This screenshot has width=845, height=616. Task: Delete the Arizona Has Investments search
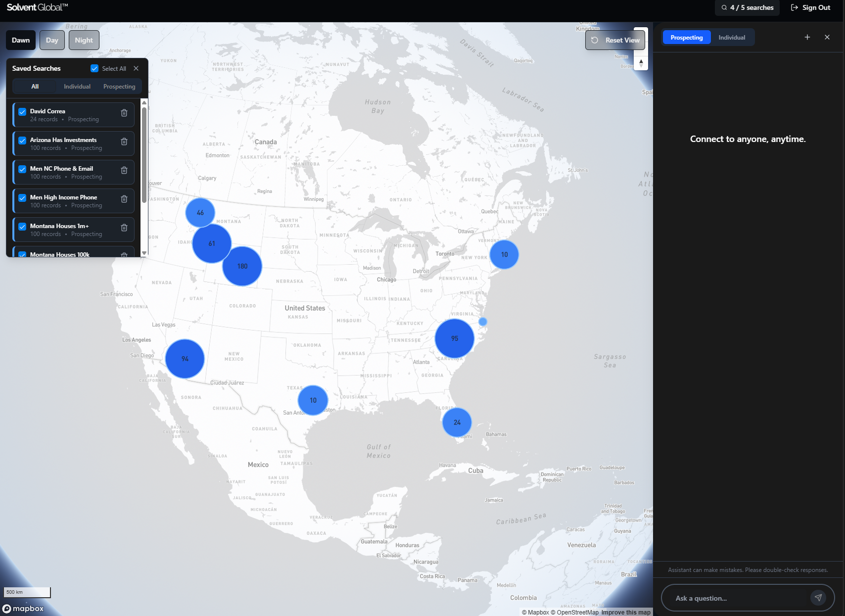(124, 142)
